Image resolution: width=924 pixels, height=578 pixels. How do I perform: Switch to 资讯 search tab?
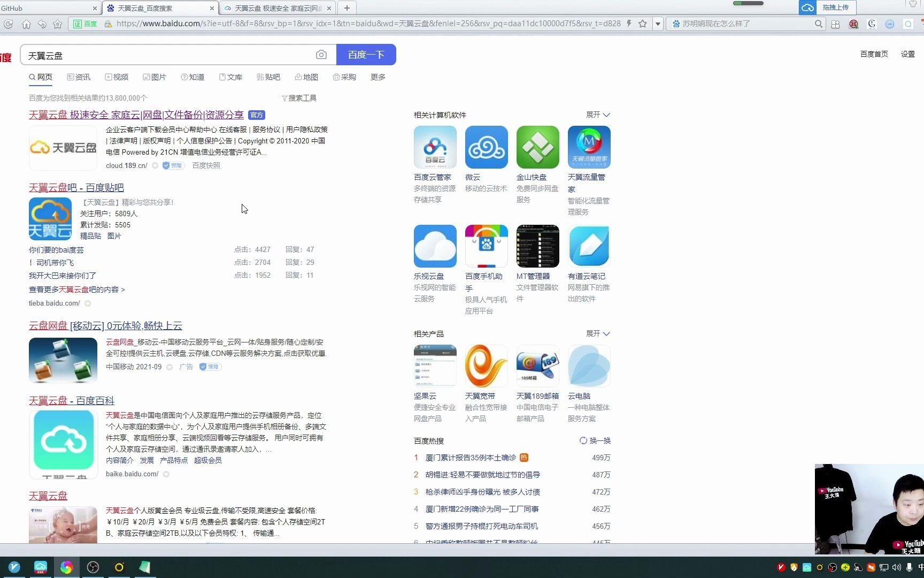coord(79,77)
